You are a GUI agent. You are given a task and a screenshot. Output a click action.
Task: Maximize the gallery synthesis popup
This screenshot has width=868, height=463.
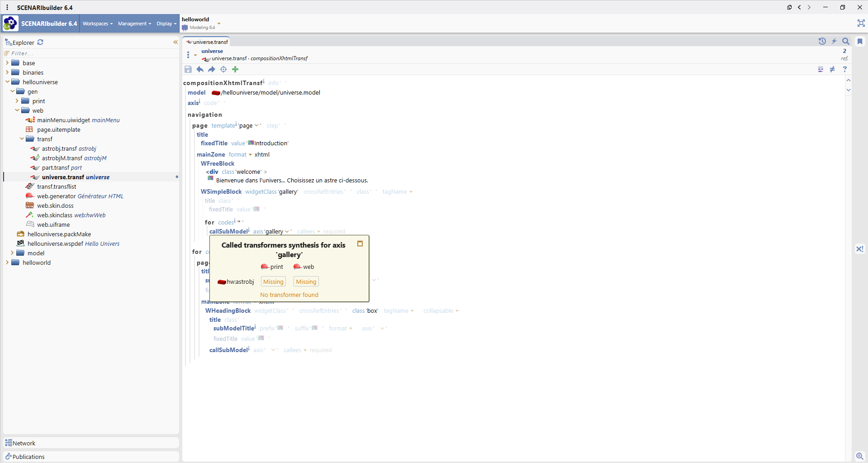[x=360, y=243]
